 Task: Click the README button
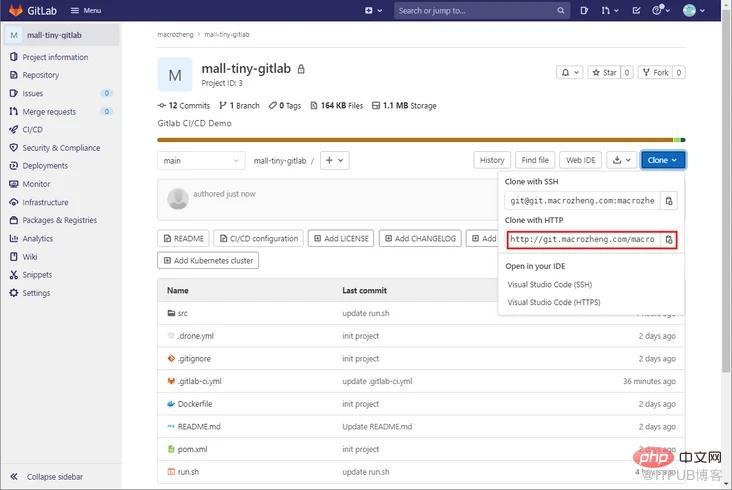click(183, 238)
